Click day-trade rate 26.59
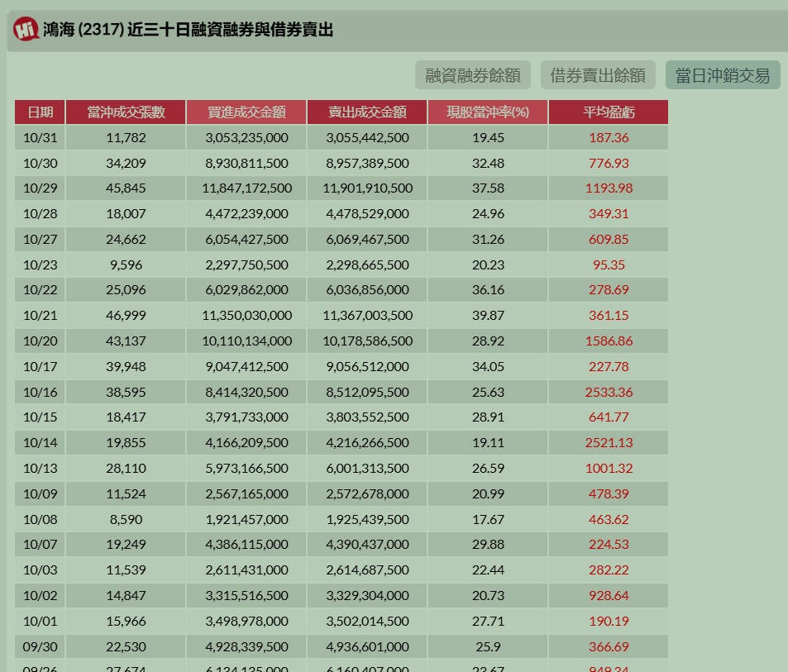The width and height of the screenshot is (788, 672). tap(488, 469)
